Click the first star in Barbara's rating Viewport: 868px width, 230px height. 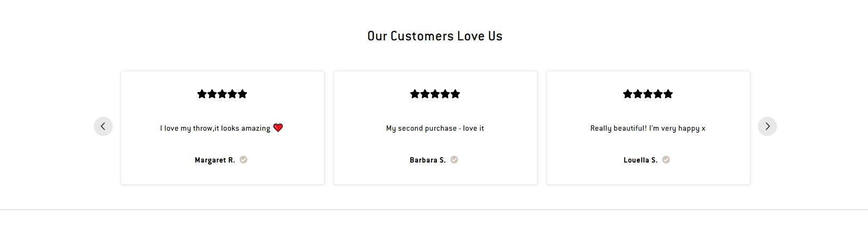pos(415,94)
